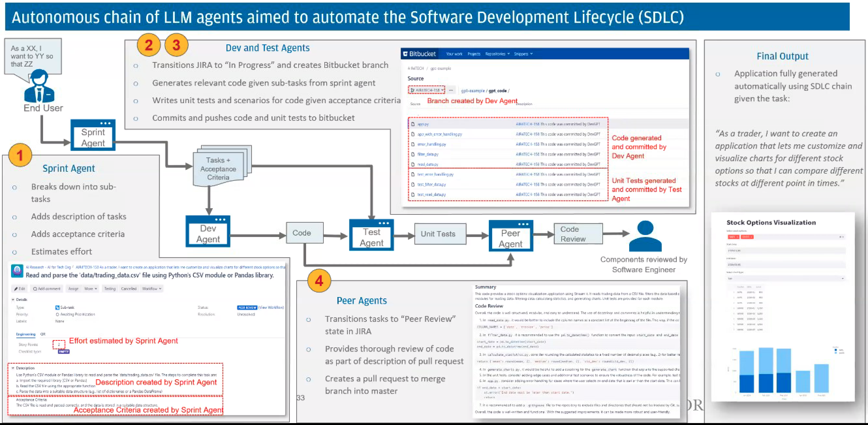The width and height of the screenshot is (868, 425).
Task: Collapse the Details section in JIRA
Action: 13,300
